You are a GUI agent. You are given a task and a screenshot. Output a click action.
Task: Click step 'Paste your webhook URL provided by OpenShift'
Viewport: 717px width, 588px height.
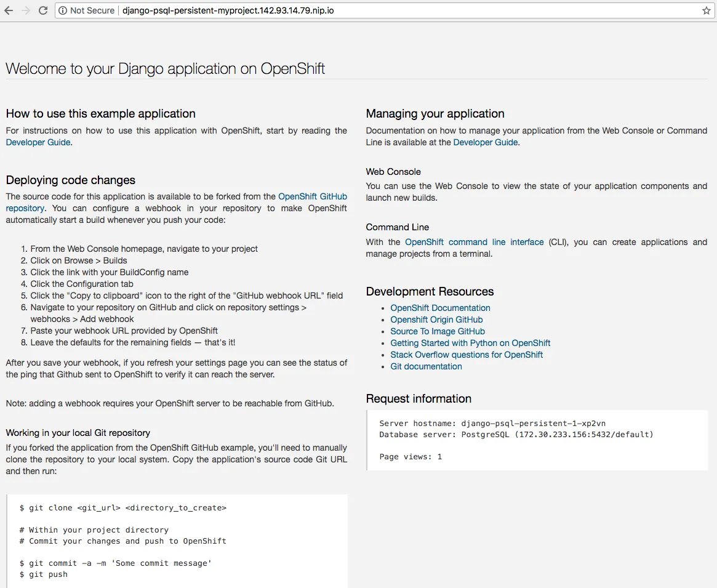[x=124, y=331]
